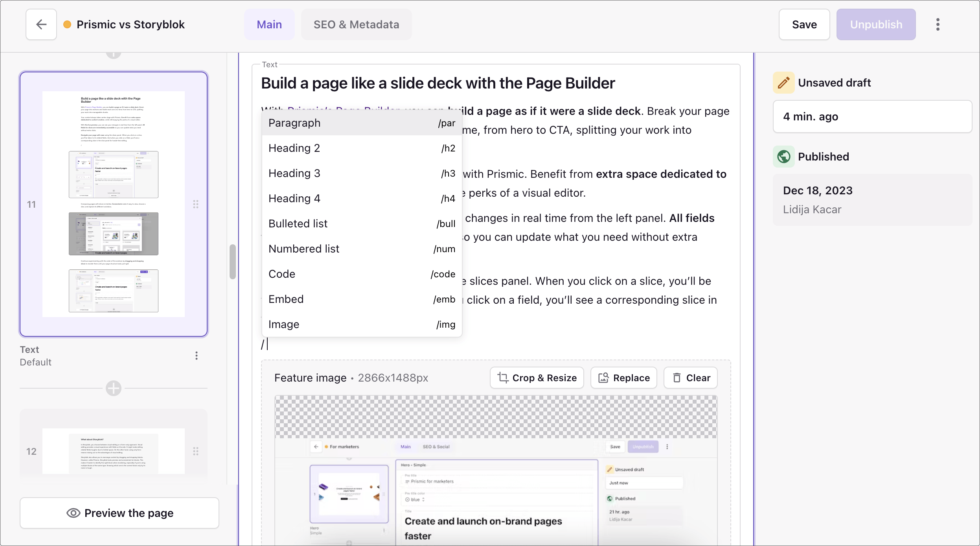
Task: Switch to the SEO & Metadata tab
Action: point(356,24)
